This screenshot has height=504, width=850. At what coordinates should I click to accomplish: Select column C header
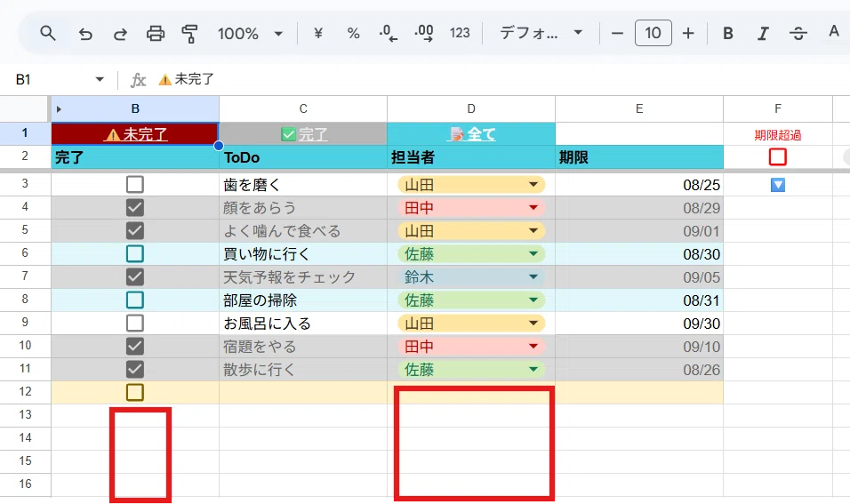303,109
